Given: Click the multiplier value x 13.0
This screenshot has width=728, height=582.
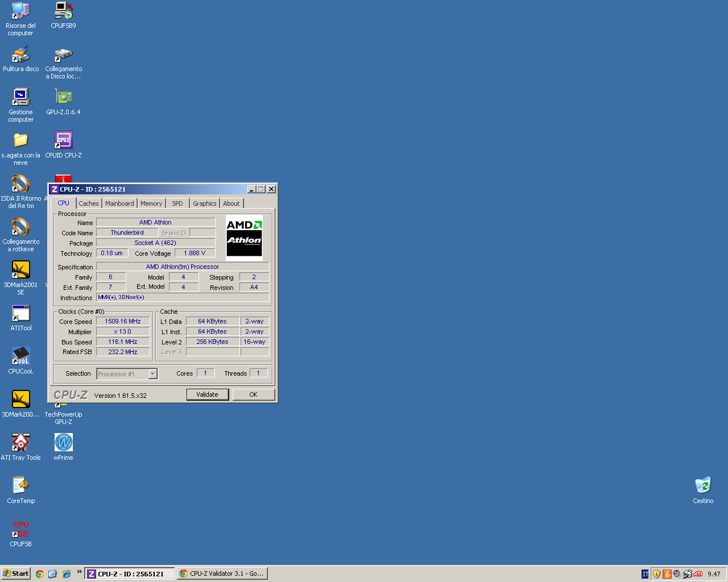Looking at the screenshot, I should pos(123,332).
